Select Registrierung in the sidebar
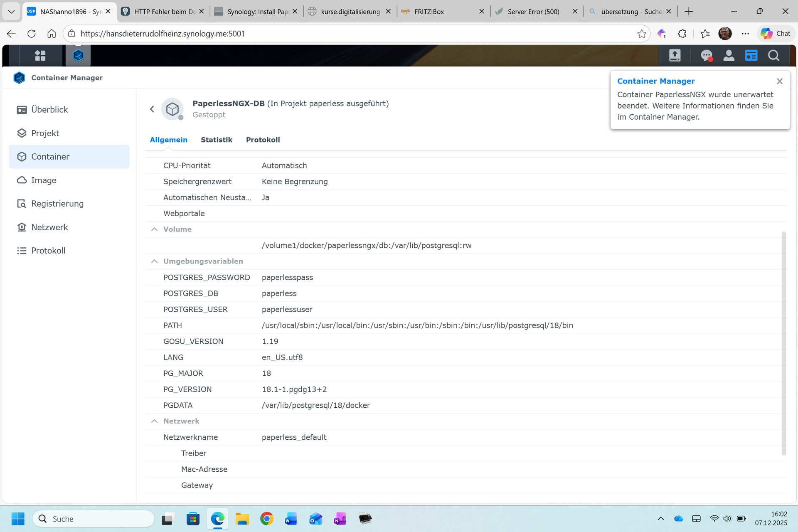 [57, 204]
